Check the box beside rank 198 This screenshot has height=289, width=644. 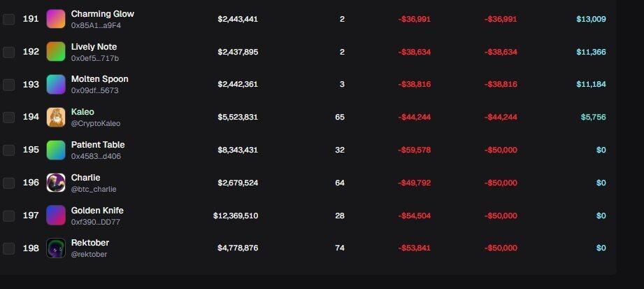(x=8, y=248)
